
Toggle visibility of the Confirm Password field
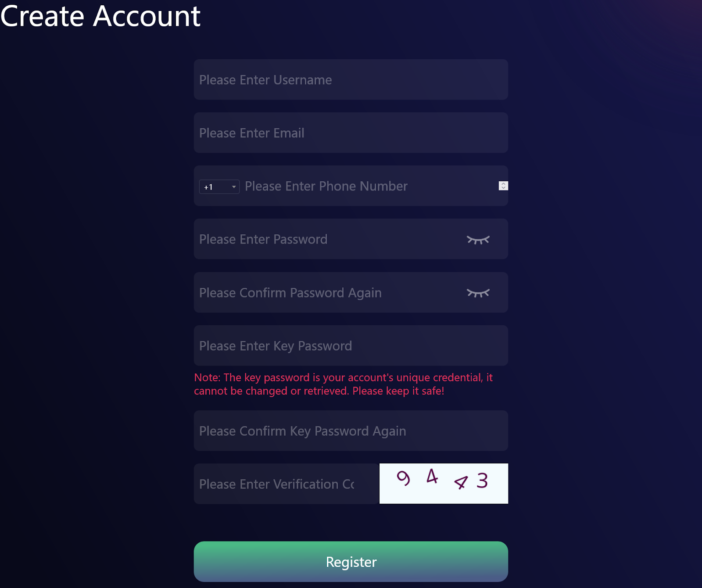(x=478, y=293)
